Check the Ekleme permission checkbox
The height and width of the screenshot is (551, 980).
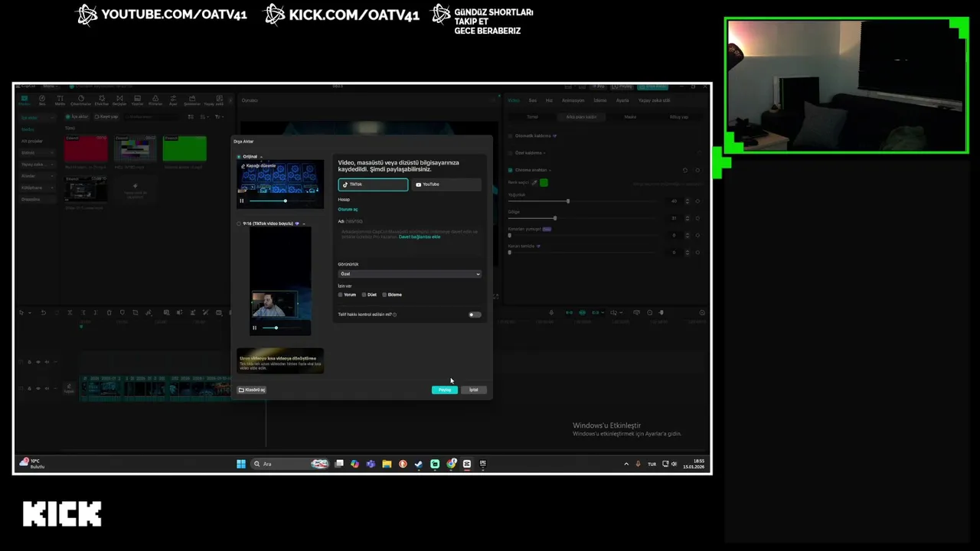tap(384, 295)
